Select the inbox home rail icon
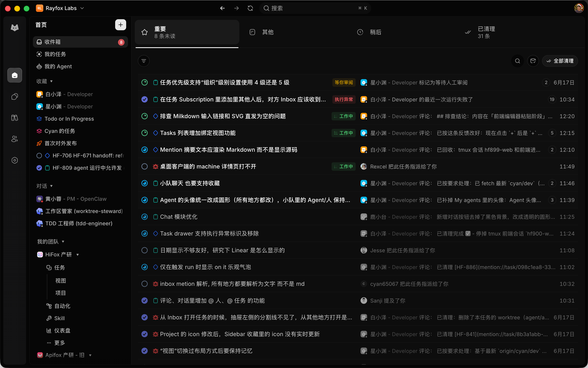The width and height of the screenshot is (588, 368). [x=14, y=75]
